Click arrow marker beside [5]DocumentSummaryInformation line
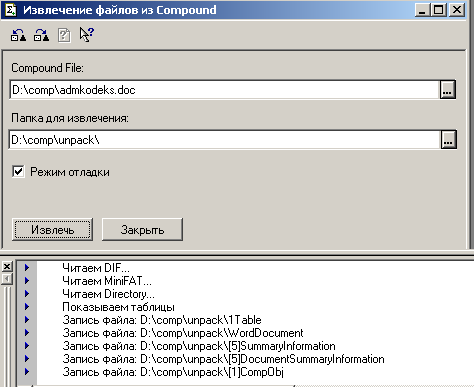The height and width of the screenshot is (387, 474). [27, 358]
